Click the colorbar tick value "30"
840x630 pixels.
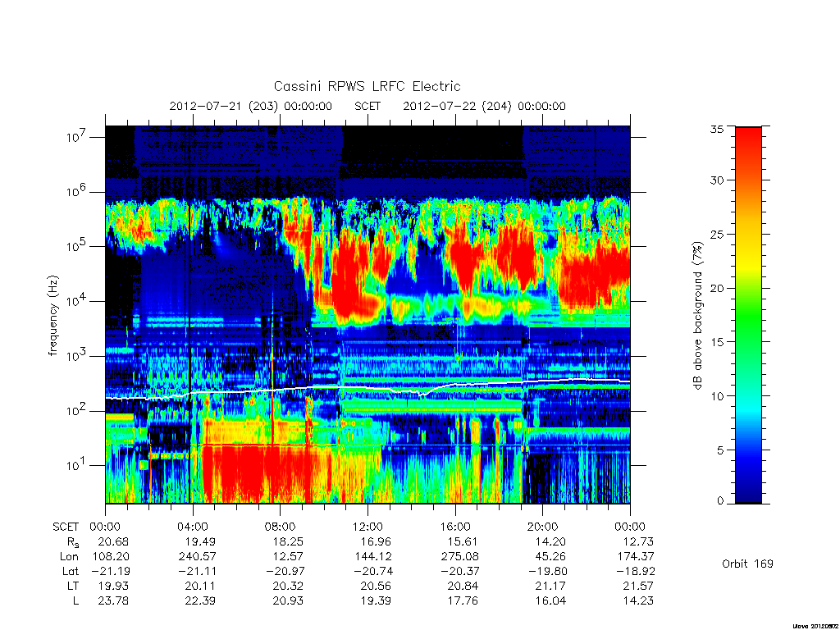point(716,180)
